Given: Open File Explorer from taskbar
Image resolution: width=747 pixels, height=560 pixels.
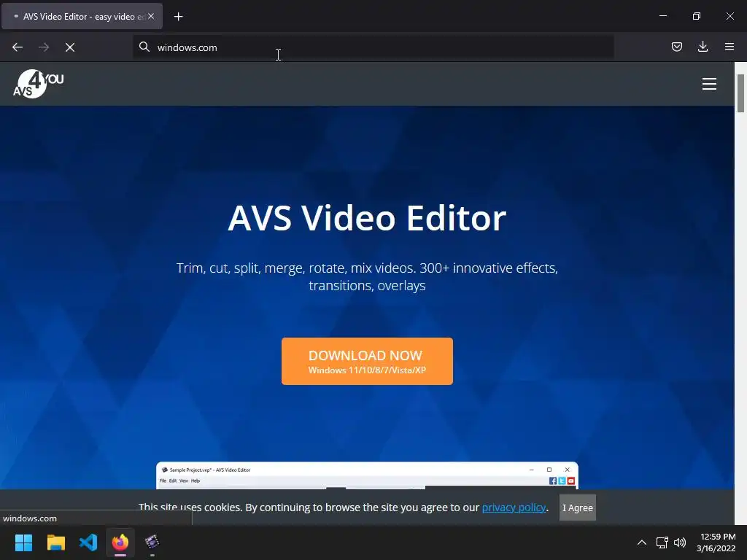Looking at the screenshot, I should point(55,542).
